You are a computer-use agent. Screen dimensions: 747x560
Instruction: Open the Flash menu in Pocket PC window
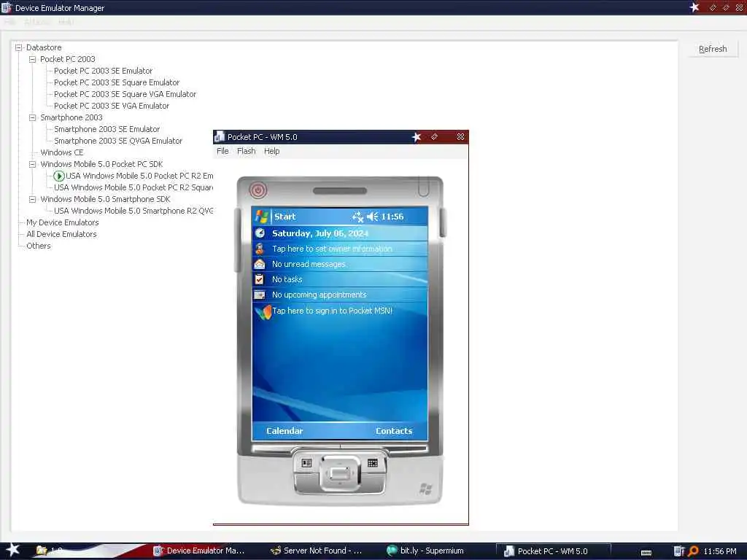(247, 151)
